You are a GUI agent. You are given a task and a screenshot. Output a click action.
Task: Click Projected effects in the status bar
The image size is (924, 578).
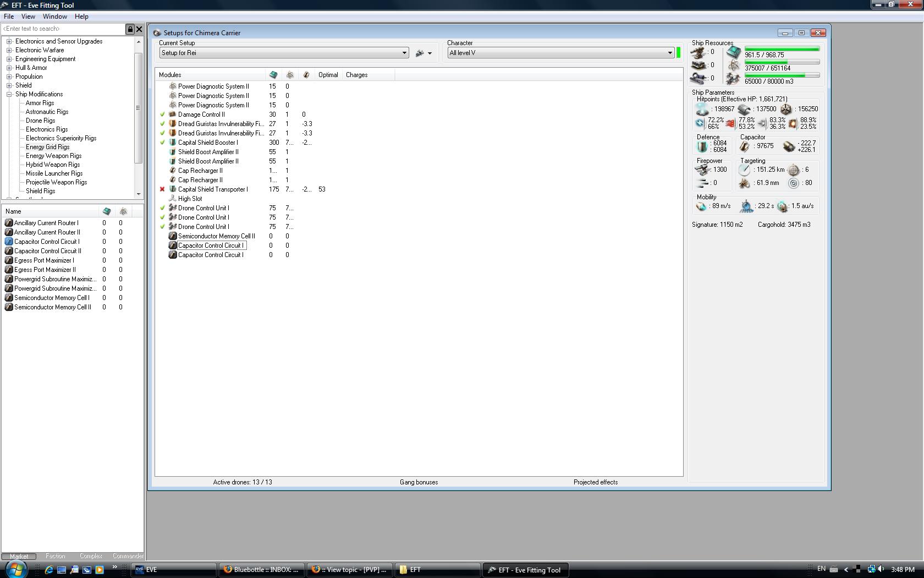(x=596, y=482)
